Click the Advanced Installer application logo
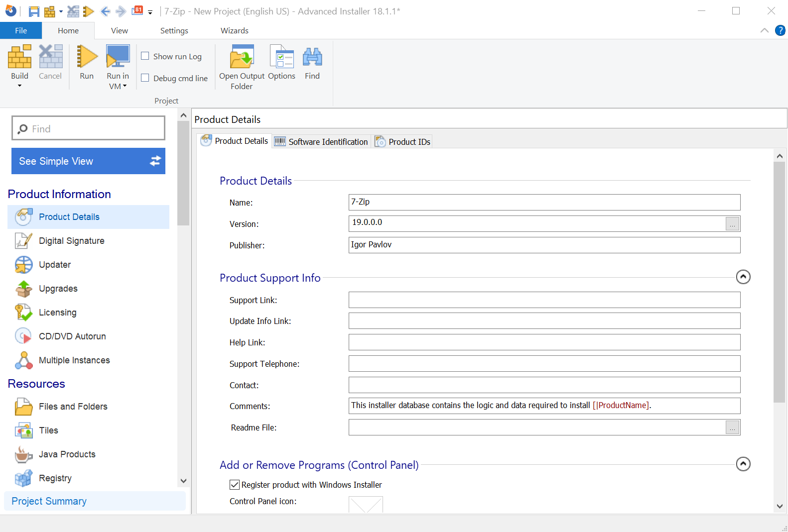The width and height of the screenshot is (788, 532). 10,11
